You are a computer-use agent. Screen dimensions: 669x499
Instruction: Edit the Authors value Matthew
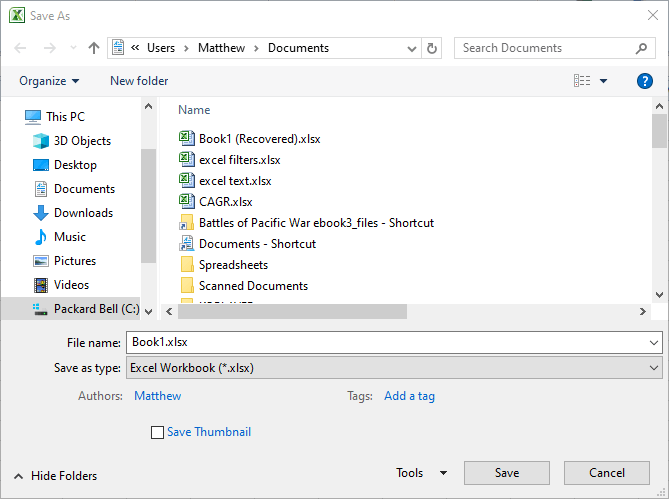click(x=157, y=396)
